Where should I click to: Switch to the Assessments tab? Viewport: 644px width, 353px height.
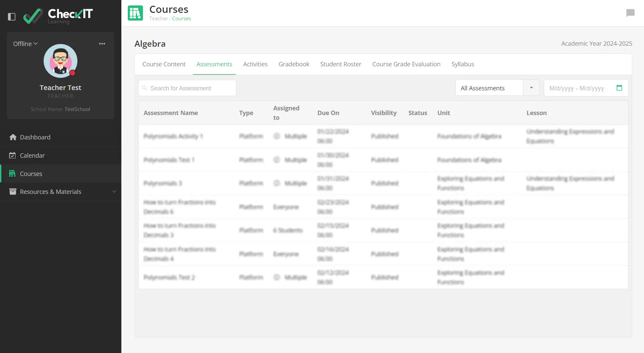214,64
